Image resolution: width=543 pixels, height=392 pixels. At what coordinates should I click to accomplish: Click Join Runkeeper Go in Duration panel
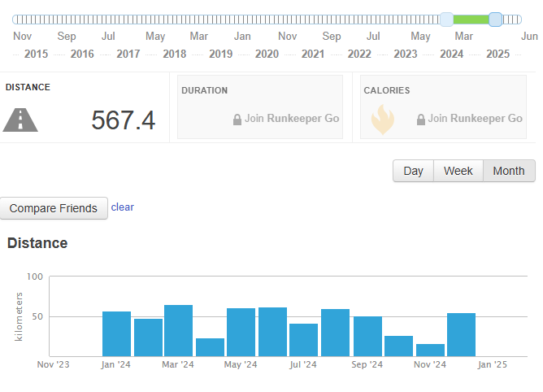coord(292,119)
